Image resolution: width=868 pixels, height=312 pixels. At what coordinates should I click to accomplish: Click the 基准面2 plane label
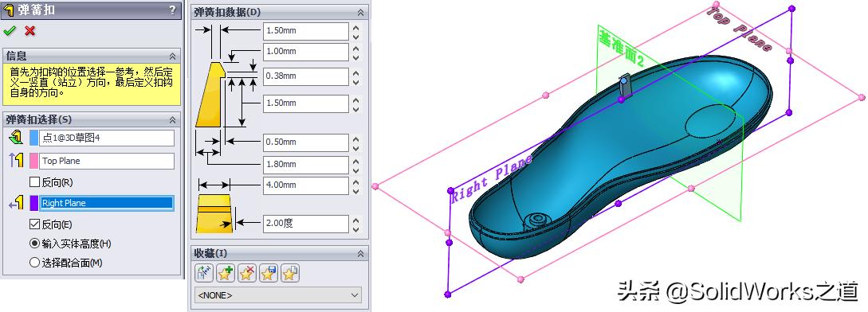[x=622, y=49]
